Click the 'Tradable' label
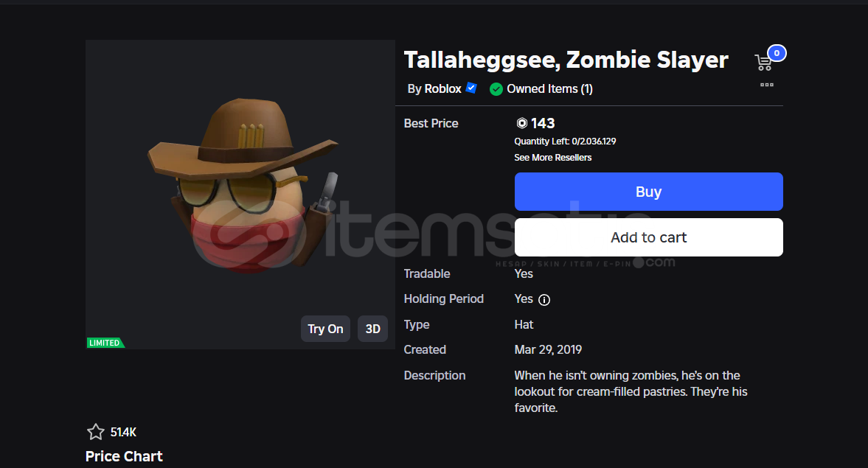 coord(427,274)
